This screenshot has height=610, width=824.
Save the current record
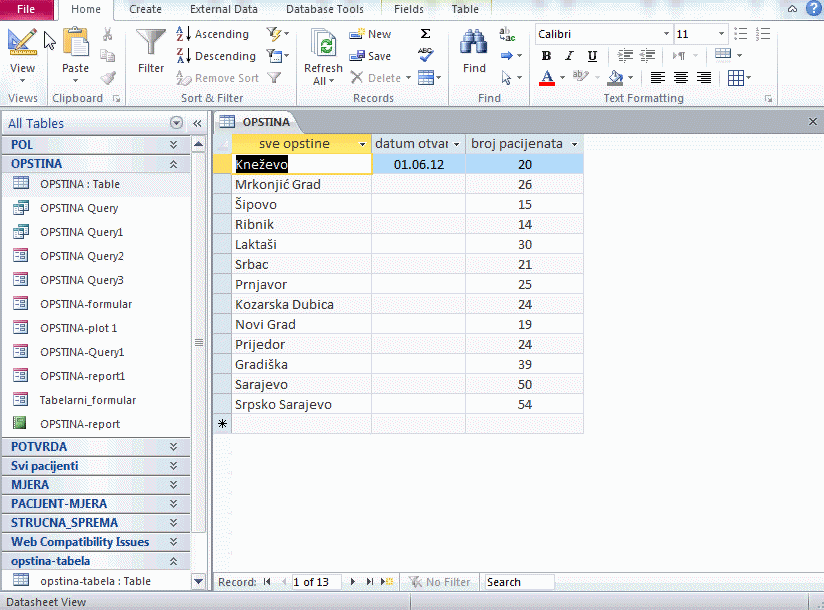[x=370, y=56]
